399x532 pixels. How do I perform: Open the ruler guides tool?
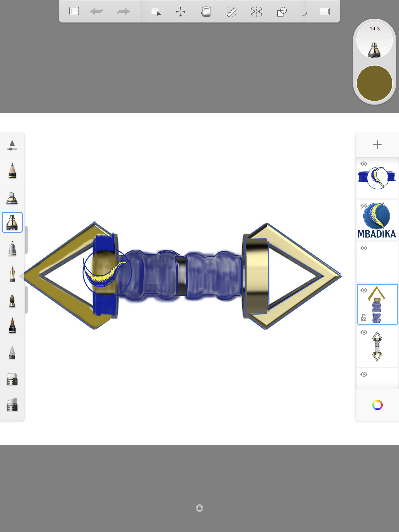232,11
